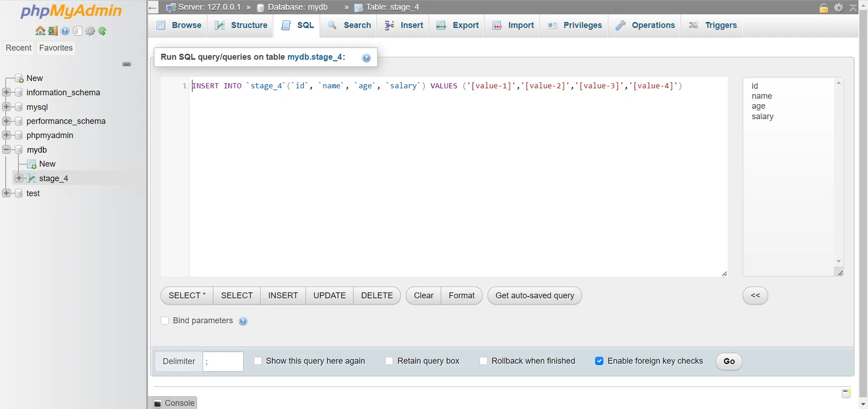This screenshot has width=868, height=409.
Task: Reload navigation panel with green arrow icon
Action: [x=102, y=31]
